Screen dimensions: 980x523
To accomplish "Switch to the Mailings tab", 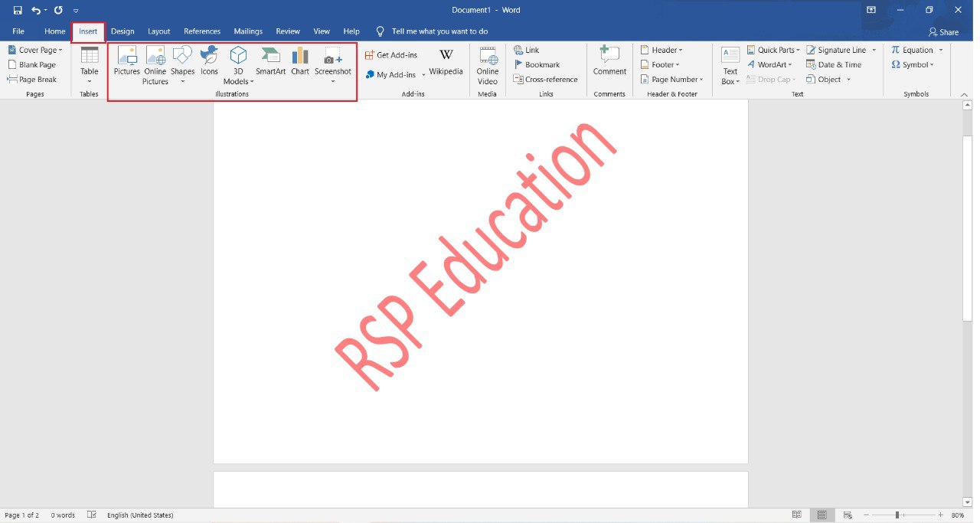I will (x=248, y=31).
